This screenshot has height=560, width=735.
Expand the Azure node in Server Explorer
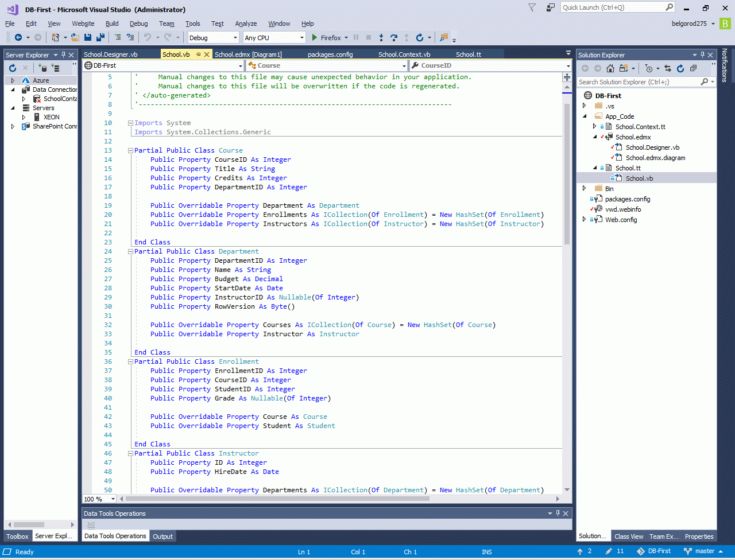tap(13, 80)
